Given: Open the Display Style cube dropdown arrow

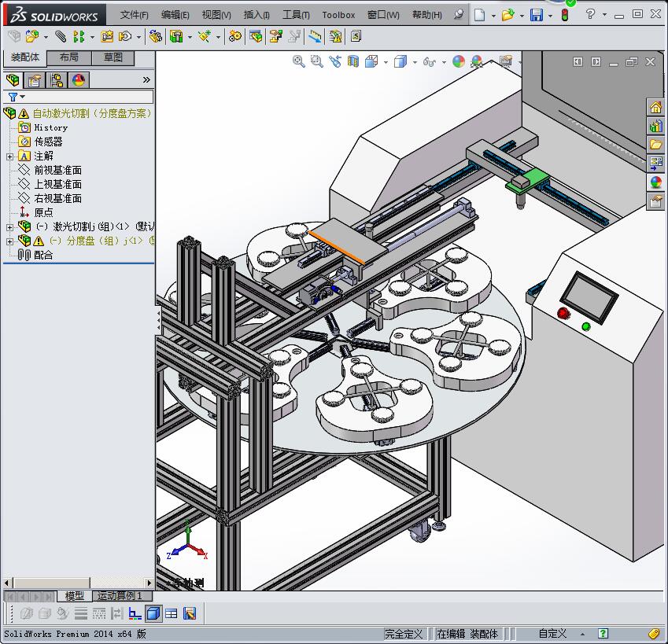Looking at the screenshot, I should coord(415,63).
